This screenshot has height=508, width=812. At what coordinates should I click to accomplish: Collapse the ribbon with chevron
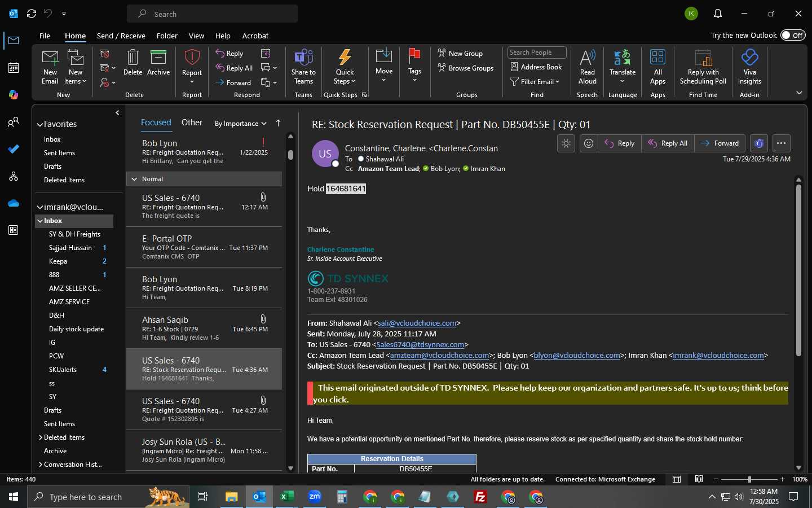[x=799, y=93]
